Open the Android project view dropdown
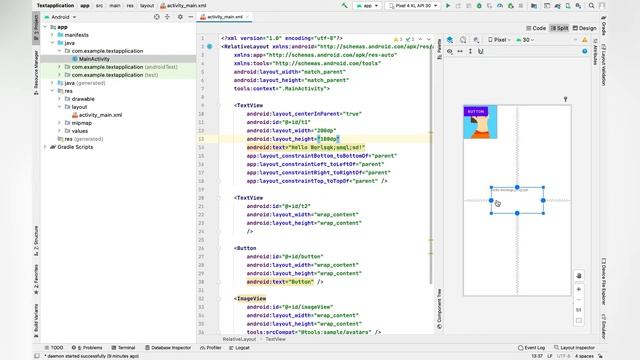 point(60,17)
